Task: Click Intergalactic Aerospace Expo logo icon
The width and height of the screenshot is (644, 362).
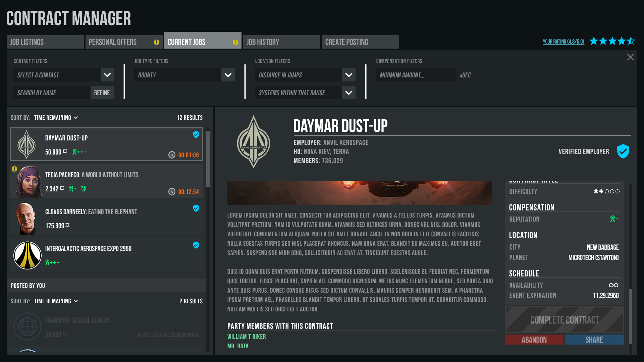Action: click(28, 255)
